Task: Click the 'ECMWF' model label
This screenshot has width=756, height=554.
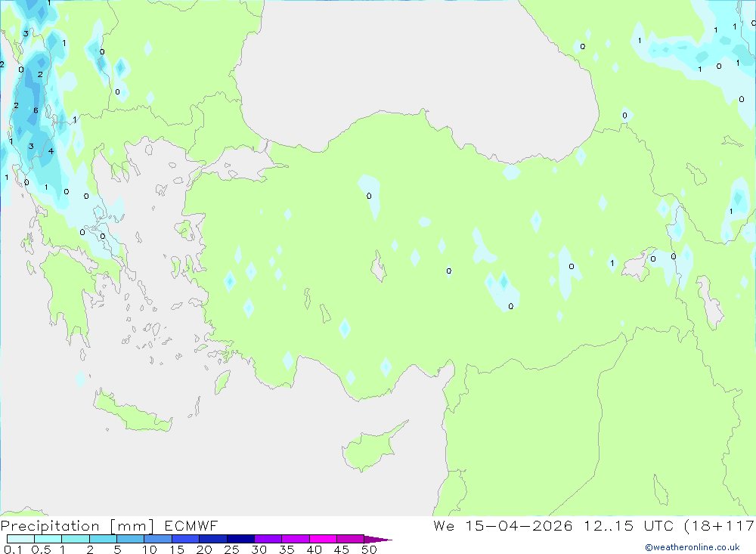Action: pyautogui.click(x=191, y=525)
